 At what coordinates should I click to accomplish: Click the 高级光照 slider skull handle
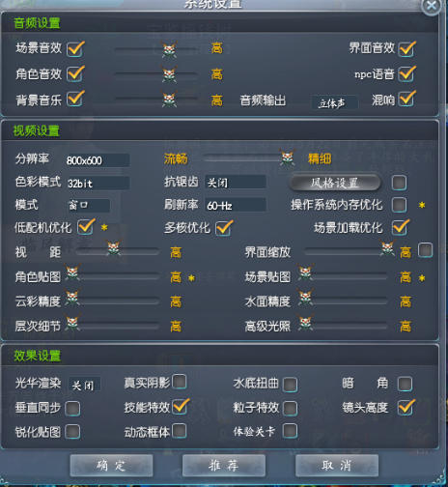click(x=305, y=322)
